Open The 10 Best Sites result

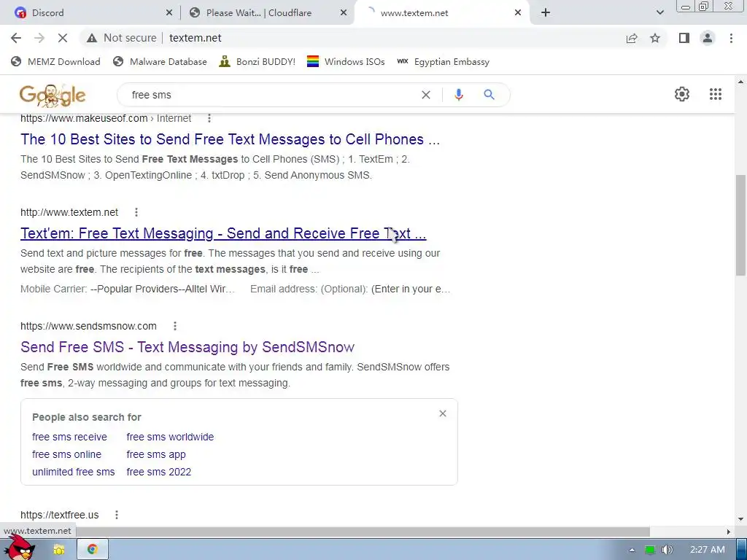tap(230, 139)
